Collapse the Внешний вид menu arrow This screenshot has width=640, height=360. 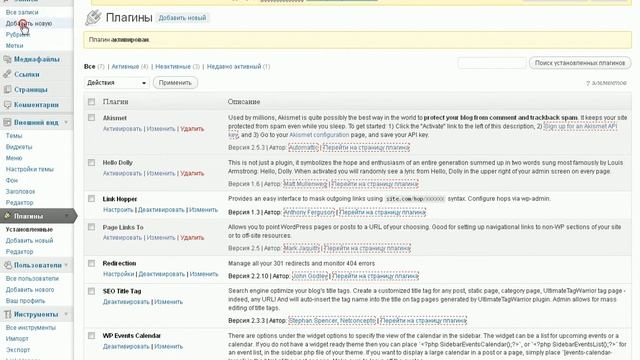coord(67,122)
